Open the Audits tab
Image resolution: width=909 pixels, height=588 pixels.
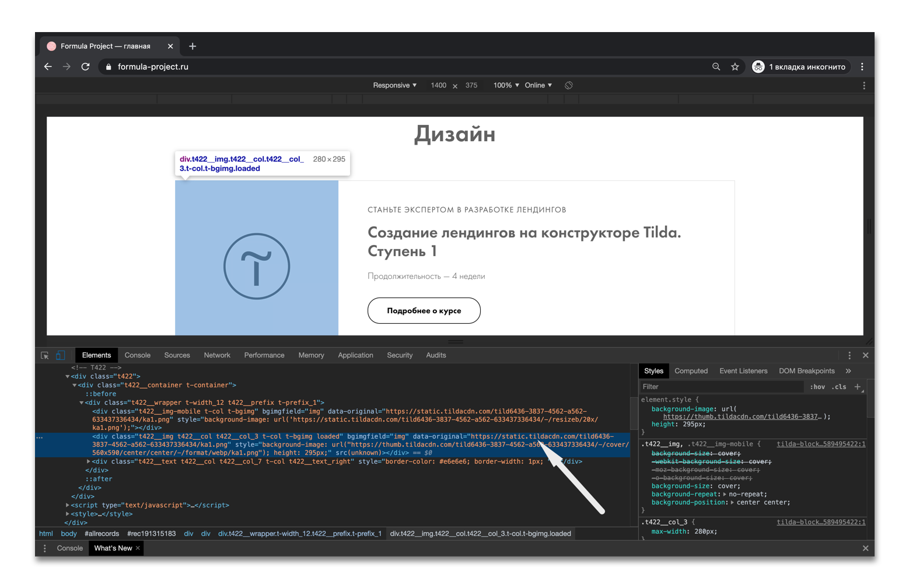(x=436, y=355)
